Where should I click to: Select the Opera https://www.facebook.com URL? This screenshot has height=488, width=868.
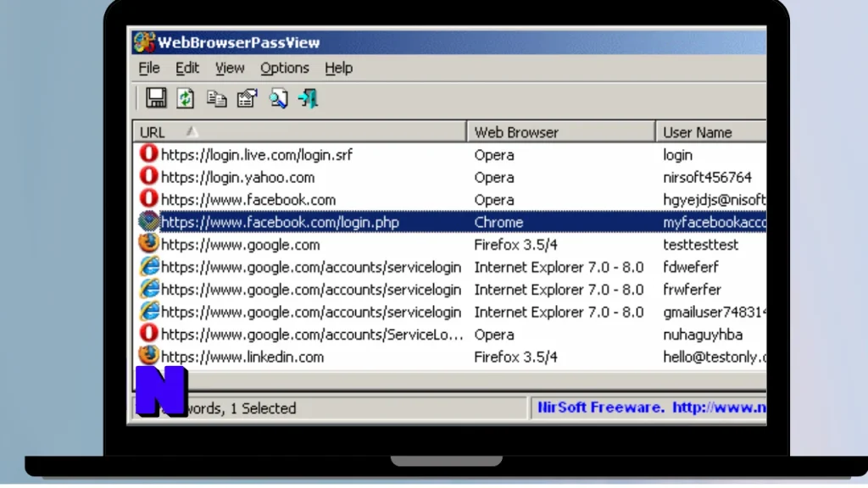point(248,200)
